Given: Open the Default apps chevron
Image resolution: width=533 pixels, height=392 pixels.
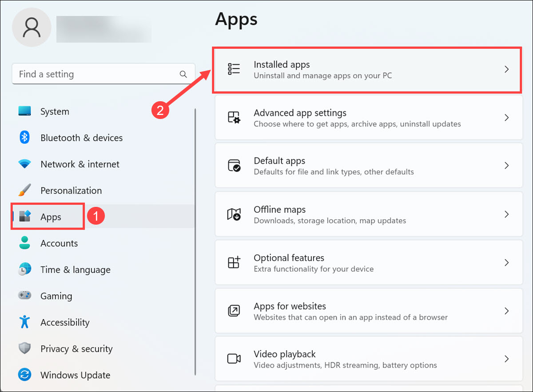Looking at the screenshot, I should 506,165.
